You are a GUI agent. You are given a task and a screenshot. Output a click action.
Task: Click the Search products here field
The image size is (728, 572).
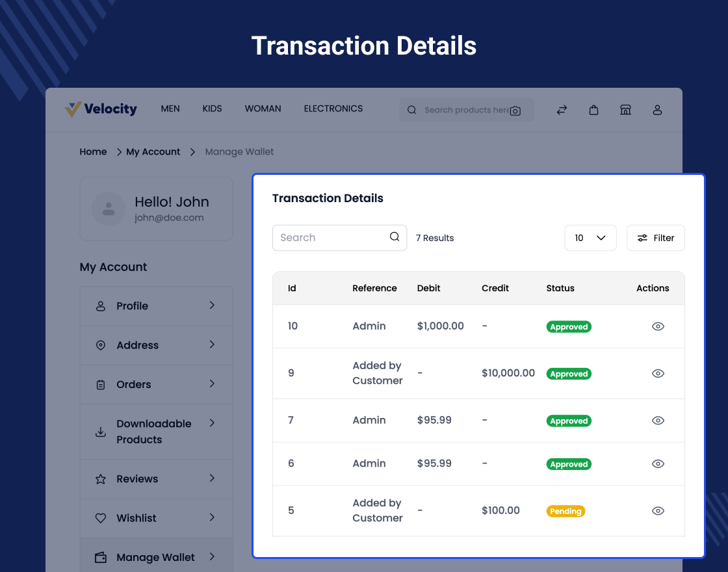(467, 110)
